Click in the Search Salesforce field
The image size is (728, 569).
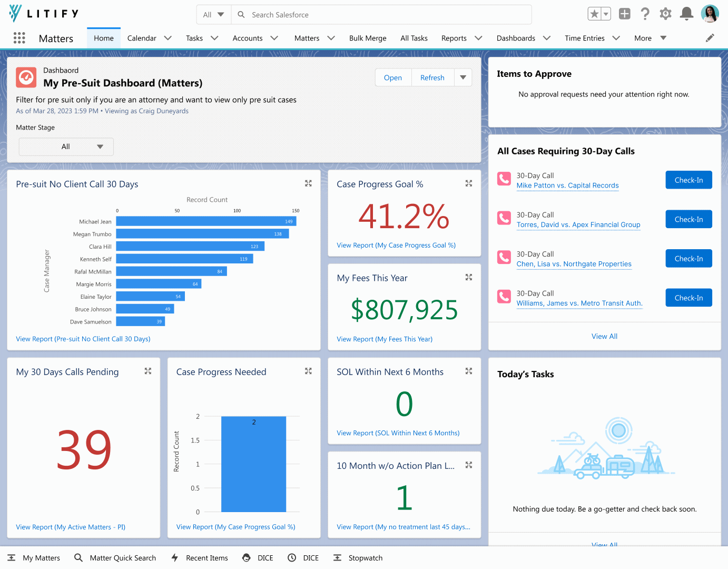coord(382,15)
